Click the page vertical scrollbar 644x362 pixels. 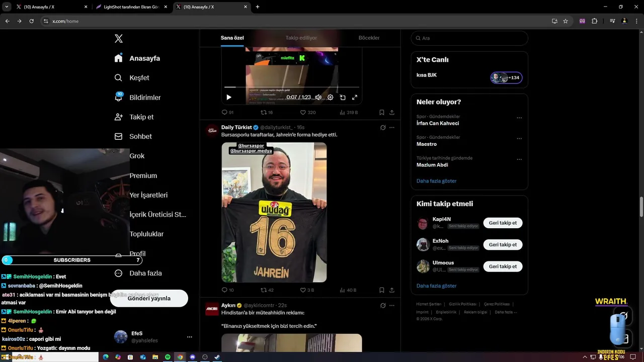point(641,207)
